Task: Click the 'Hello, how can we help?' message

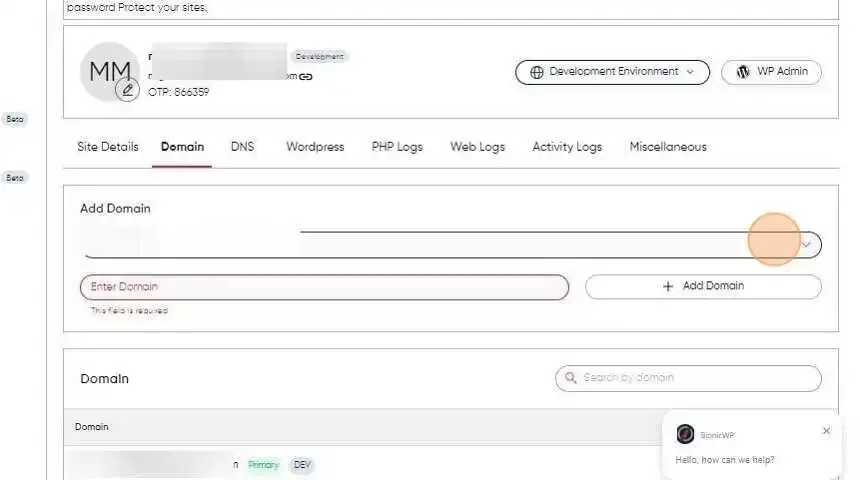Action: (x=725, y=460)
